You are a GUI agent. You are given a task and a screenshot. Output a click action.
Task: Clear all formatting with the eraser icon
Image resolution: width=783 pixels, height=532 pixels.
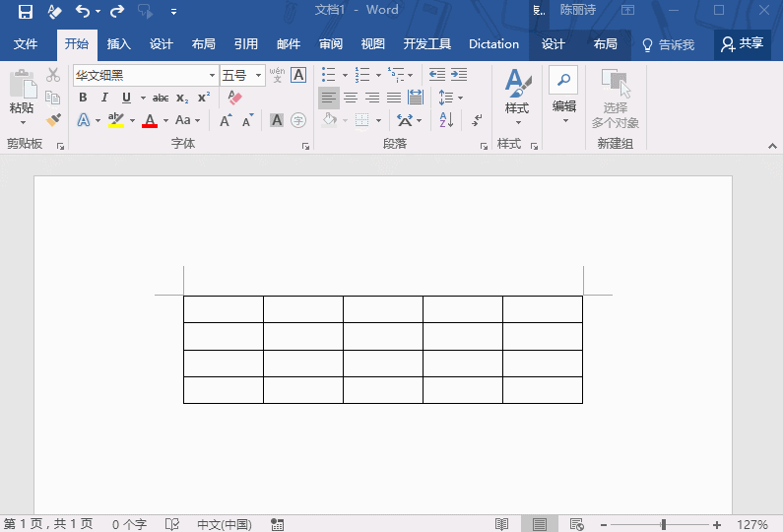pyautogui.click(x=234, y=98)
